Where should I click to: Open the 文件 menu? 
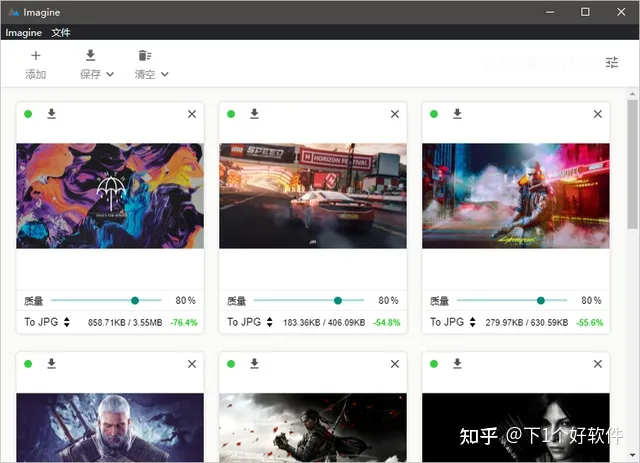[x=61, y=33]
